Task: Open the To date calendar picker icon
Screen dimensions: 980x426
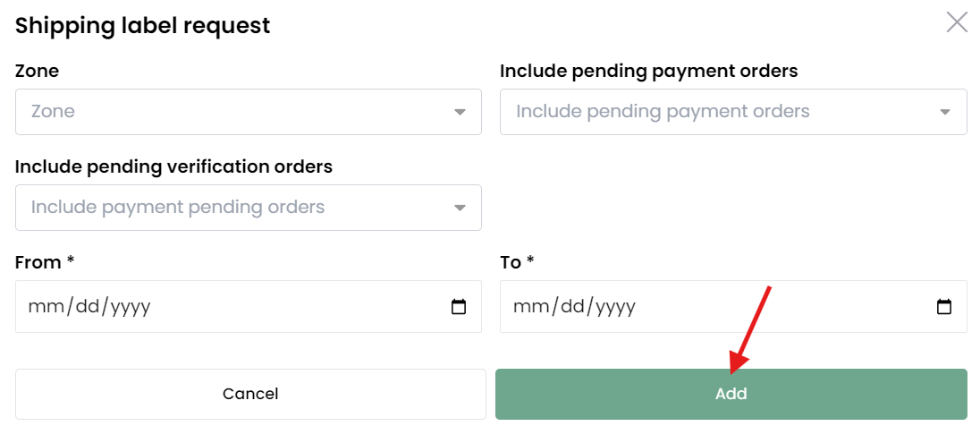Action: click(944, 306)
